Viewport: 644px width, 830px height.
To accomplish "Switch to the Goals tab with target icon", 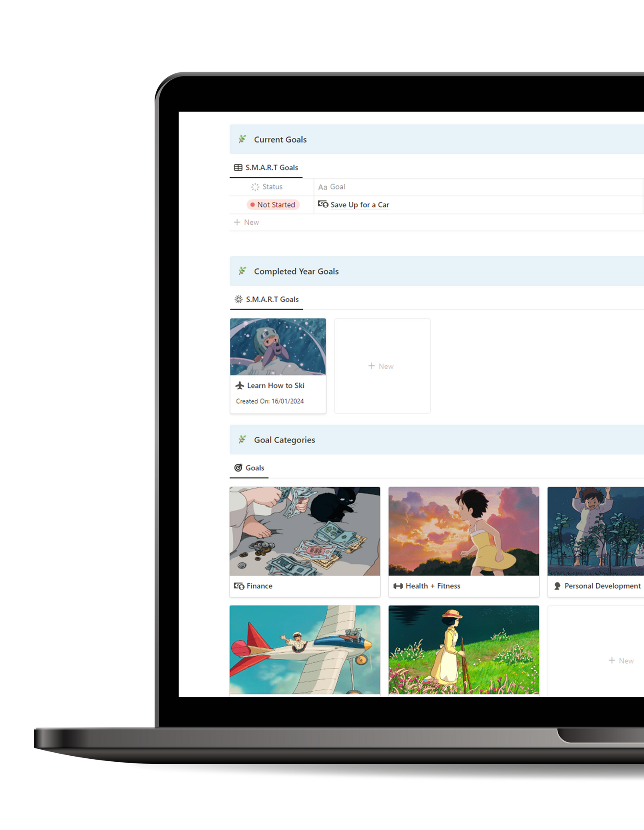I will (x=249, y=468).
